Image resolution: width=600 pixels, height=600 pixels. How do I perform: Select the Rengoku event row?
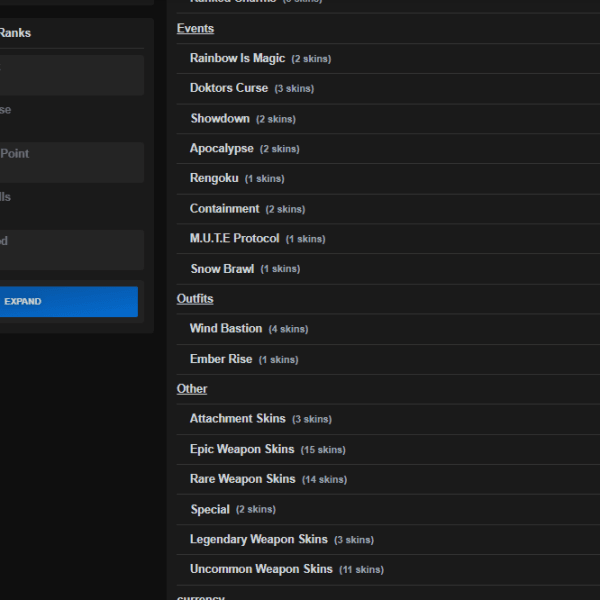click(x=388, y=179)
